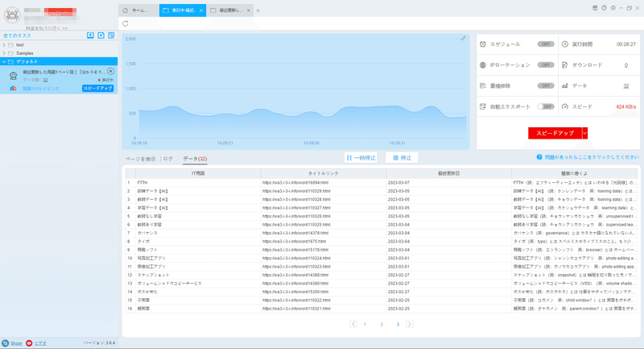Click the robot icon of the running task
The width and height of the screenshot is (644, 349).
coord(14,75)
